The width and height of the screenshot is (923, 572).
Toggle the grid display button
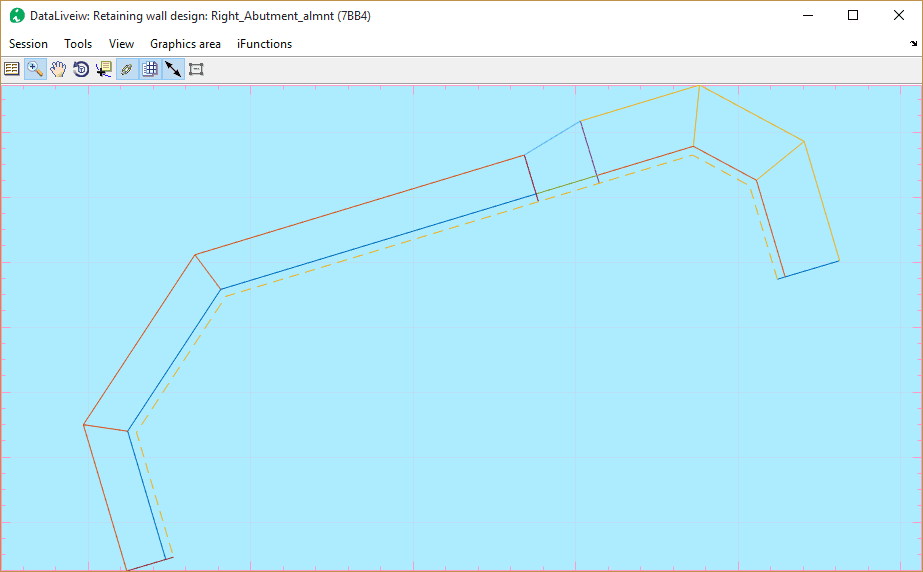click(x=150, y=69)
